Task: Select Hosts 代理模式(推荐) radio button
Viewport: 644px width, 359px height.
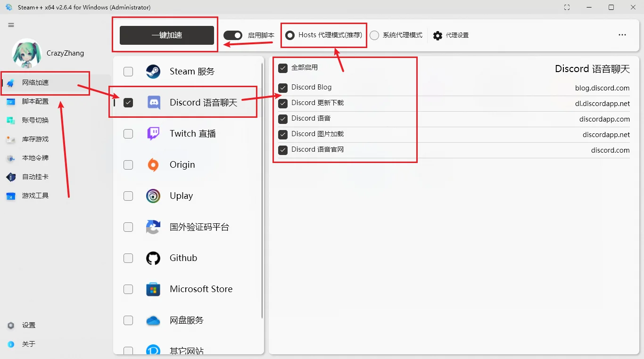Action: pos(290,35)
